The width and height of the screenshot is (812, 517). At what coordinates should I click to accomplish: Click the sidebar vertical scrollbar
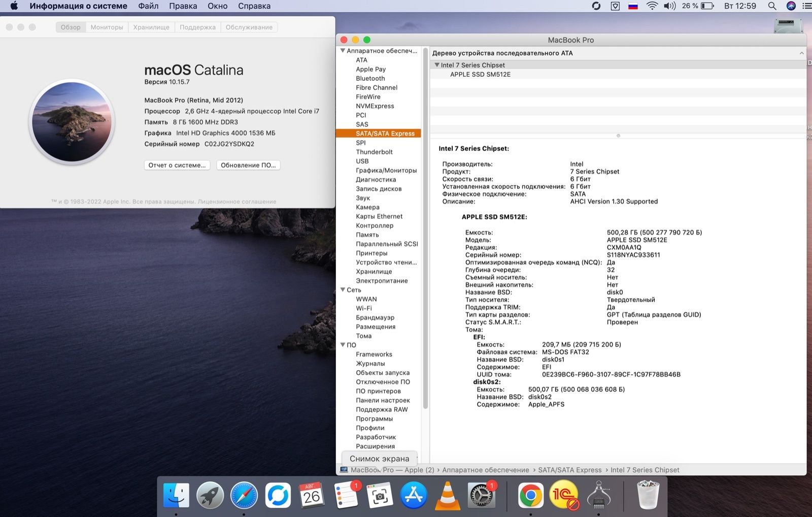click(x=425, y=229)
